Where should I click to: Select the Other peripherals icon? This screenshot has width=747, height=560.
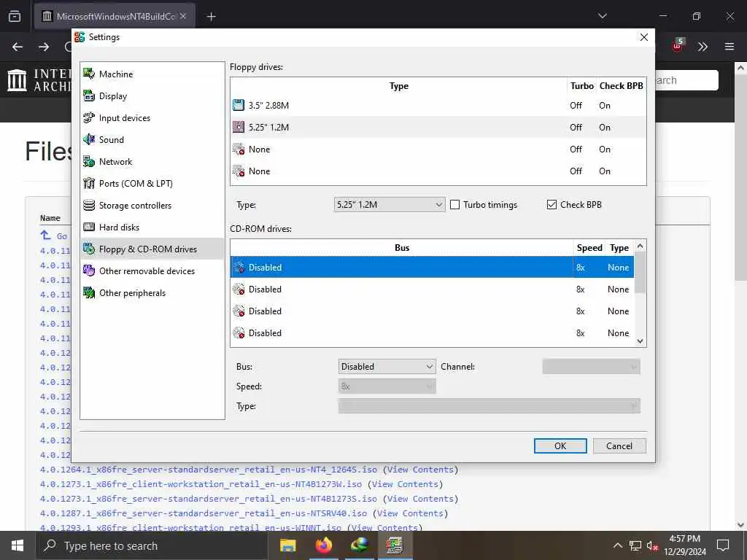(x=89, y=293)
